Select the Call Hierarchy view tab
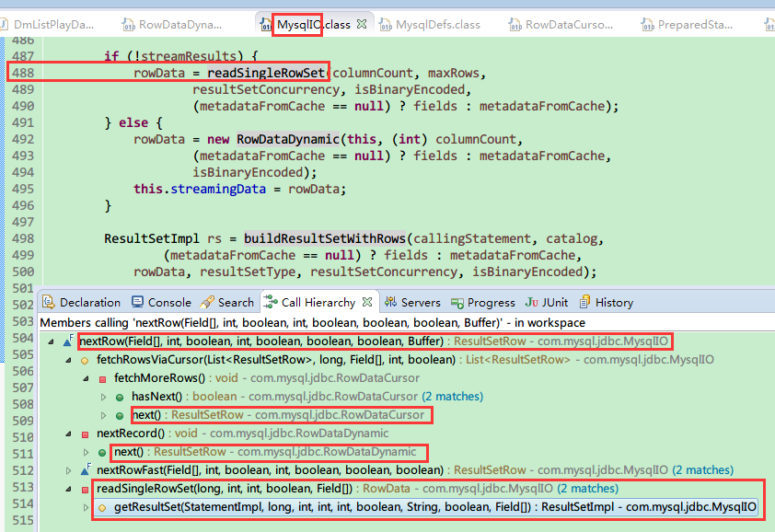This screenshot has height=532, width=775. [x=318, y=302]
